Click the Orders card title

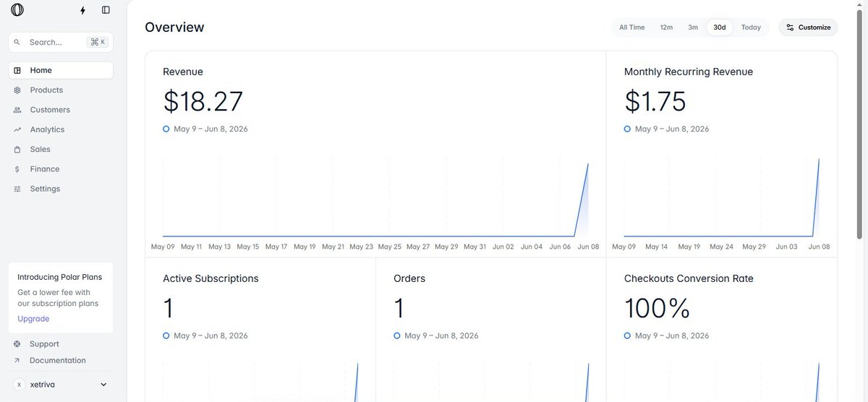pyautogui.click(x=409, y=278)
